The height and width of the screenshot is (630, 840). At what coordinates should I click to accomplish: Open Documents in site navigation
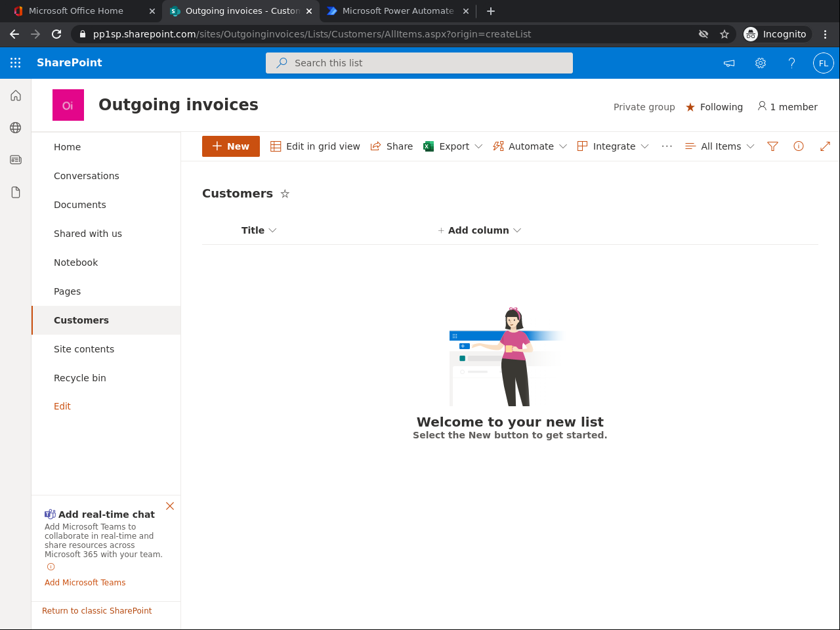80,205
